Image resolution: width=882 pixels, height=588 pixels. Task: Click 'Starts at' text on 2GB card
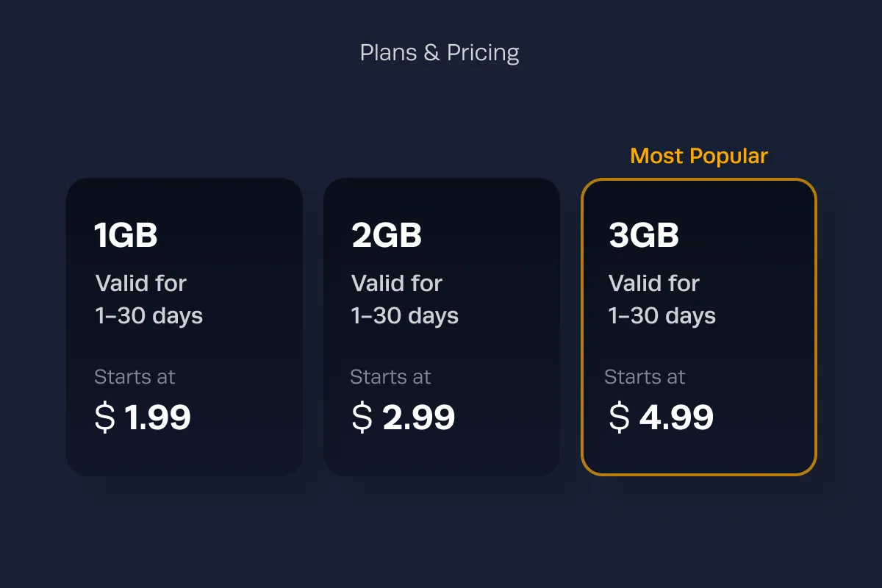[x=390, y=377]
